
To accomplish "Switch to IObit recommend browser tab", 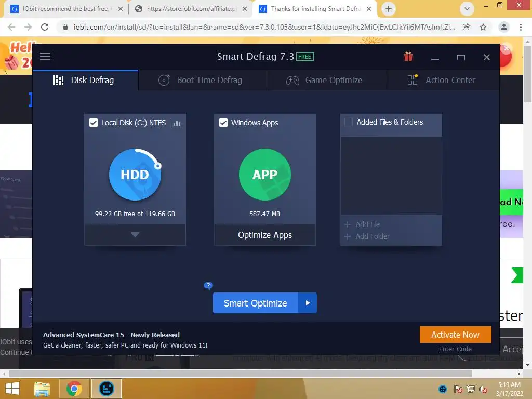I will pos(65,9).
